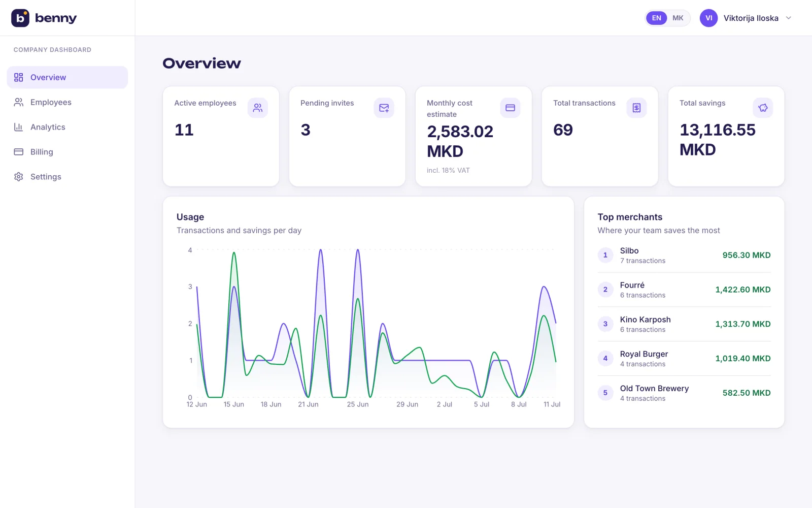Image resolution: width=812 pixels, height=508 pixels.
Task: Click the Billing card icon in sidebar
Action: point(19,152)
